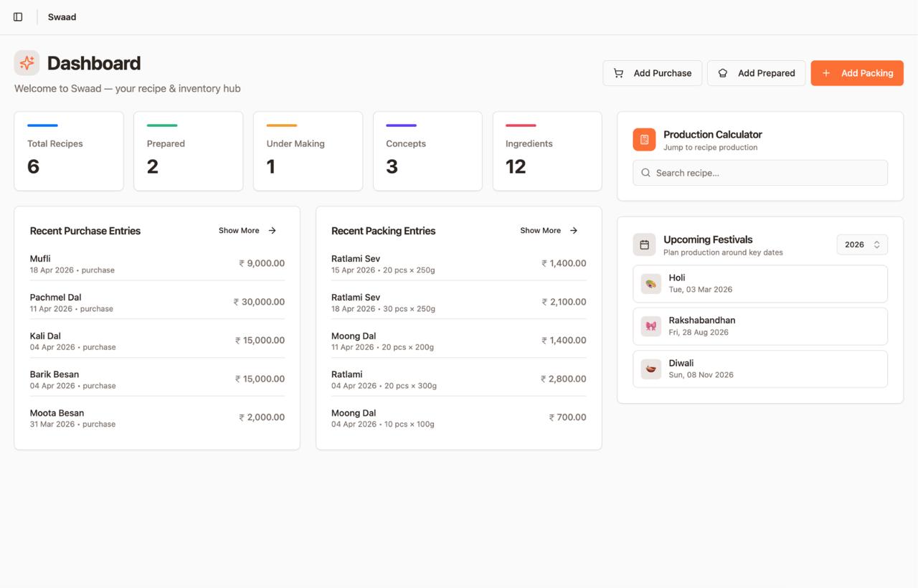The image size is (918, 588).
Task: Click the Holi festival color palette icon
Action: coord(651,284)
